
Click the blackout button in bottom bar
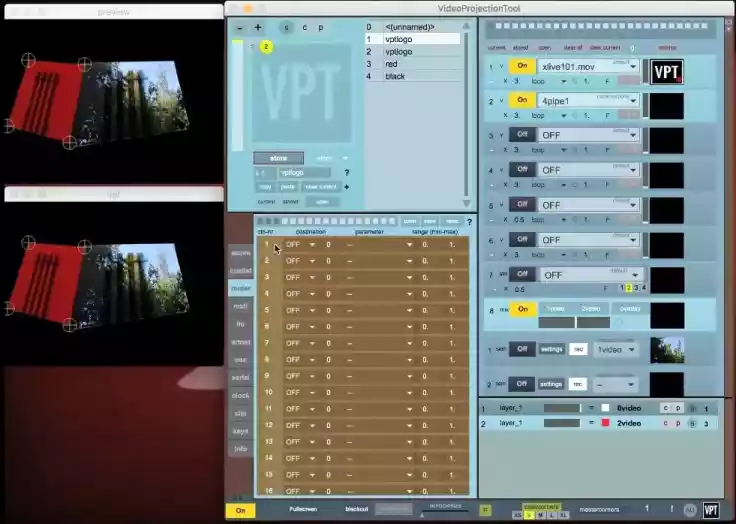pyautogui.click(x=356, y=509)
